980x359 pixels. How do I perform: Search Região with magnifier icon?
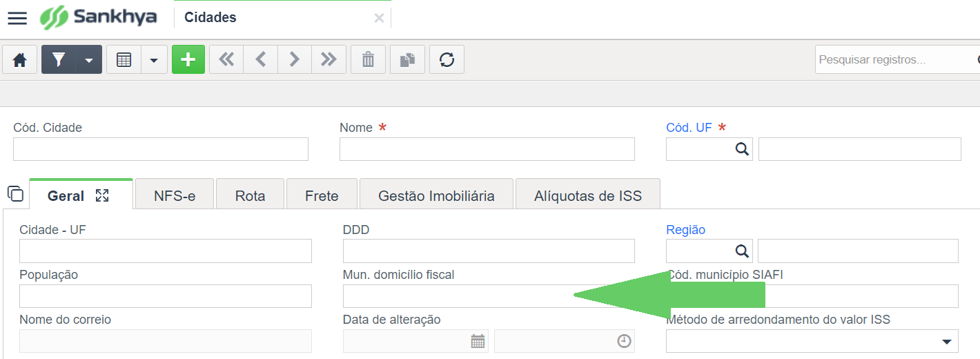(x=742, y=251)
